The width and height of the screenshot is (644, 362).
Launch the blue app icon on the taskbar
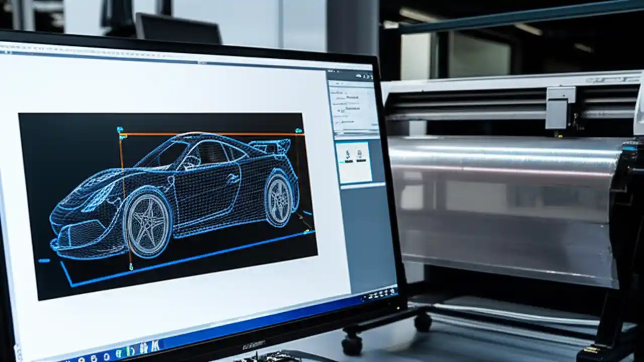click(107, 355)
